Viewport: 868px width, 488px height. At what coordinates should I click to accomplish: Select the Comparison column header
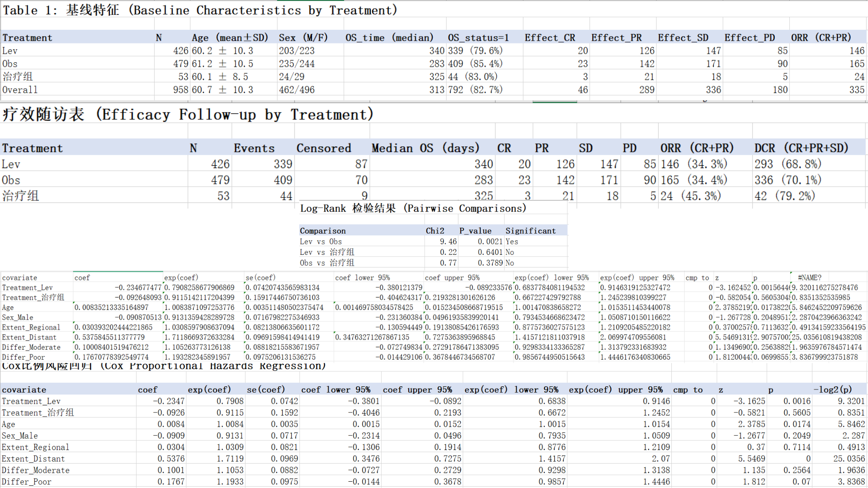click(323, 231)
